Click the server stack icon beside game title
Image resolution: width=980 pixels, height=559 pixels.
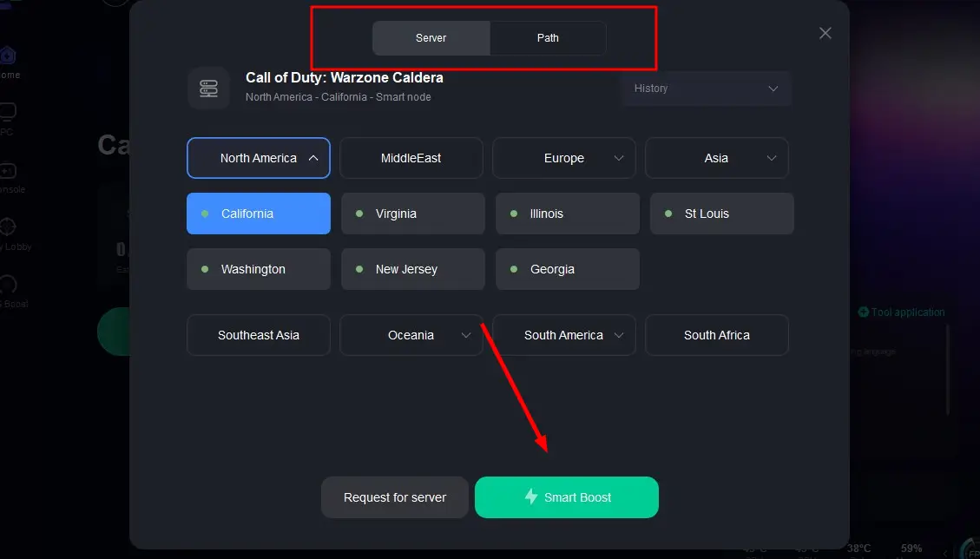point(209,88)
